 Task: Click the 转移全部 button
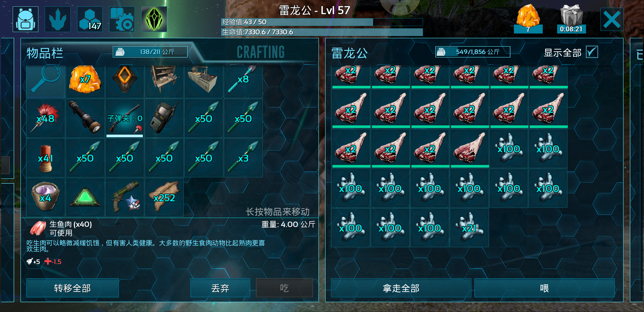point(72,288)
